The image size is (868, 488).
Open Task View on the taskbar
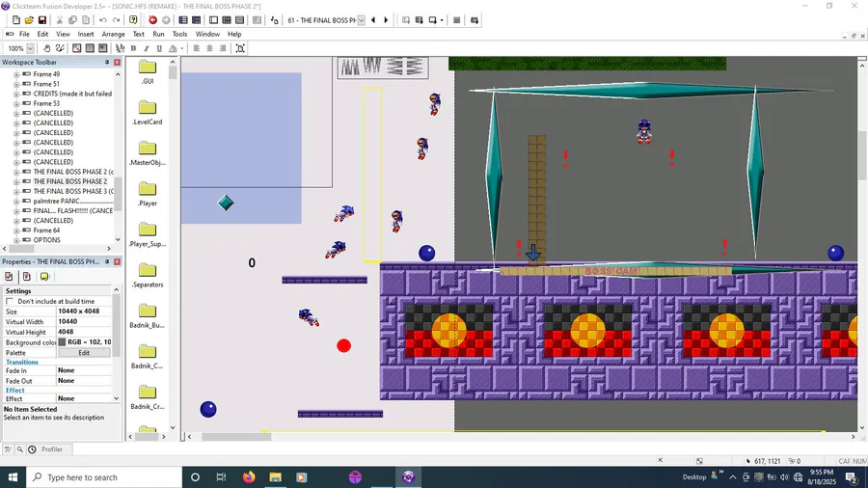221,477
